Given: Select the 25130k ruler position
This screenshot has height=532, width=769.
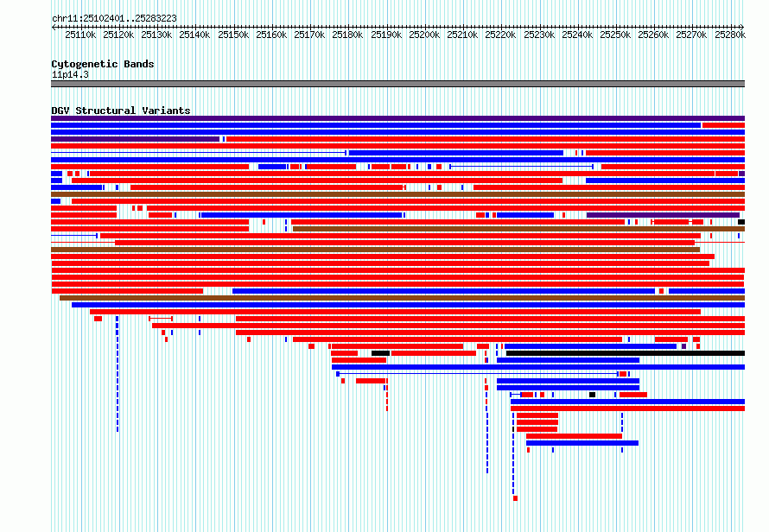Looking at the screenshot, I should click(156, 35).
